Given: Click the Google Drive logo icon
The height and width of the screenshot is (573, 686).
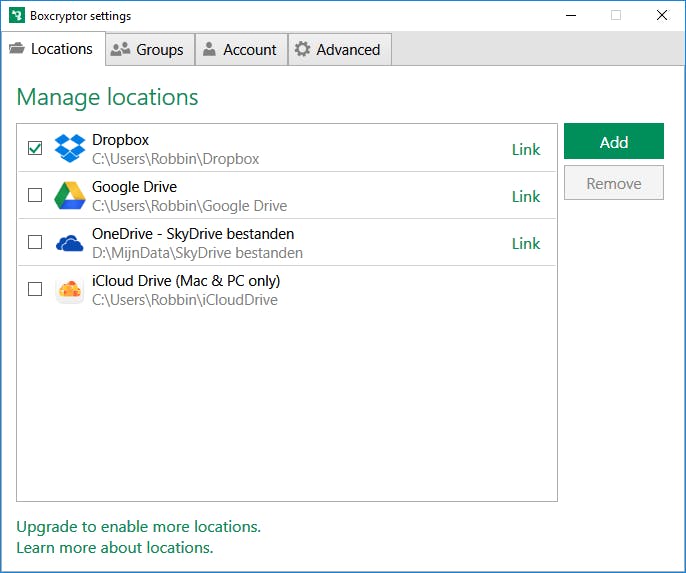Looking at the screenshot, I should coord(69,195).
